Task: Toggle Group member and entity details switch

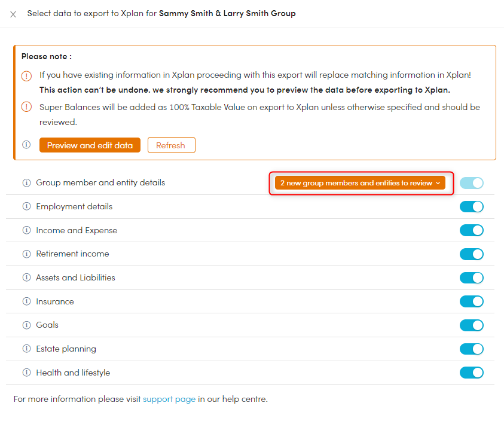Action: pyautogui.click(x=471, y=183)
